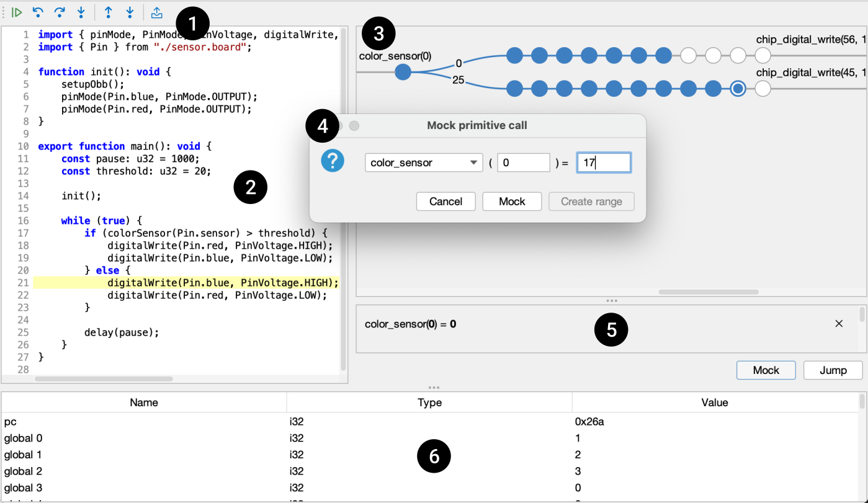Click the 'delay(pause);' line
868x503 pixels.
122,332
